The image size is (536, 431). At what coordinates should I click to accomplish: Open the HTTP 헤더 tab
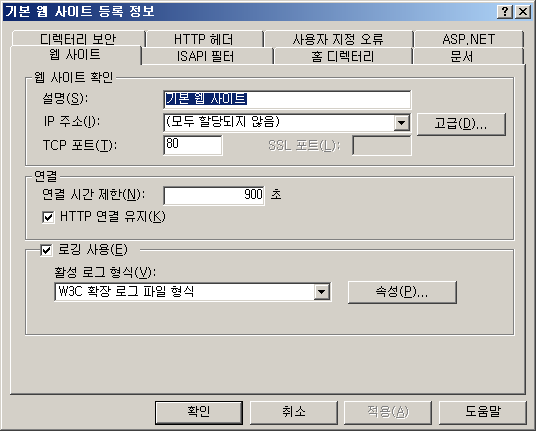coord(204,39)
